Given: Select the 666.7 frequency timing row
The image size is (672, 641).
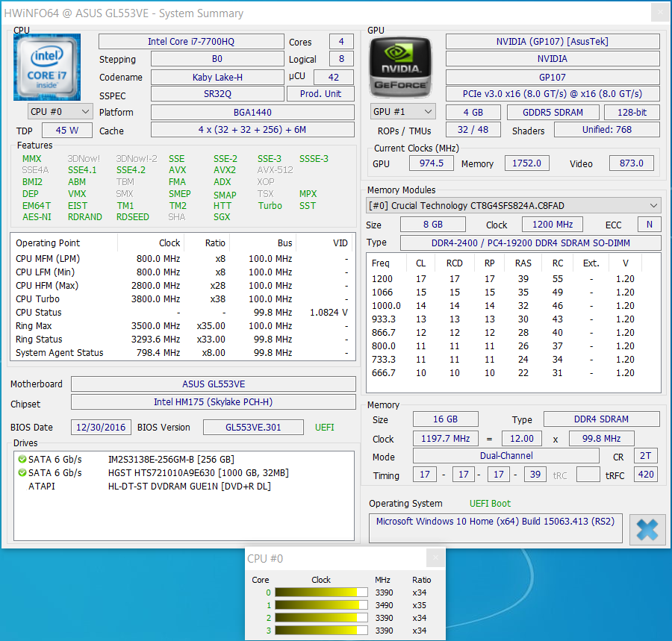Looking at the screenshot, I should tap(514, 373).
